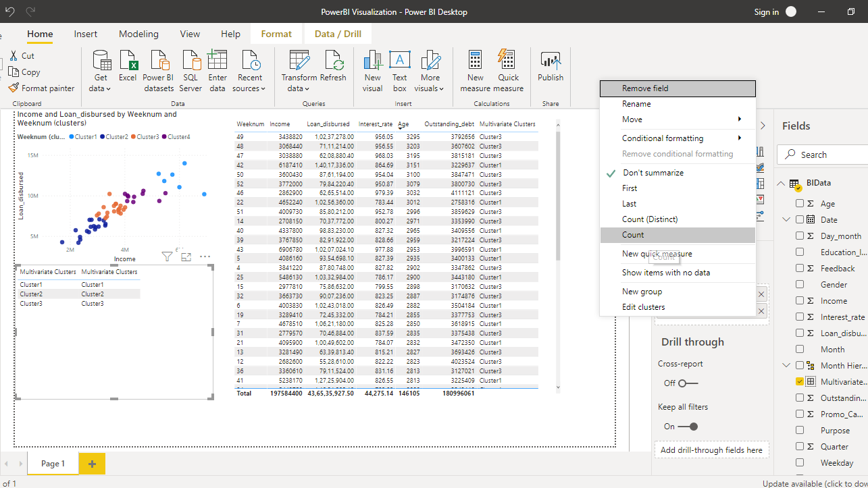Click the Copy icon in Clipboard group

pos(14,72)
